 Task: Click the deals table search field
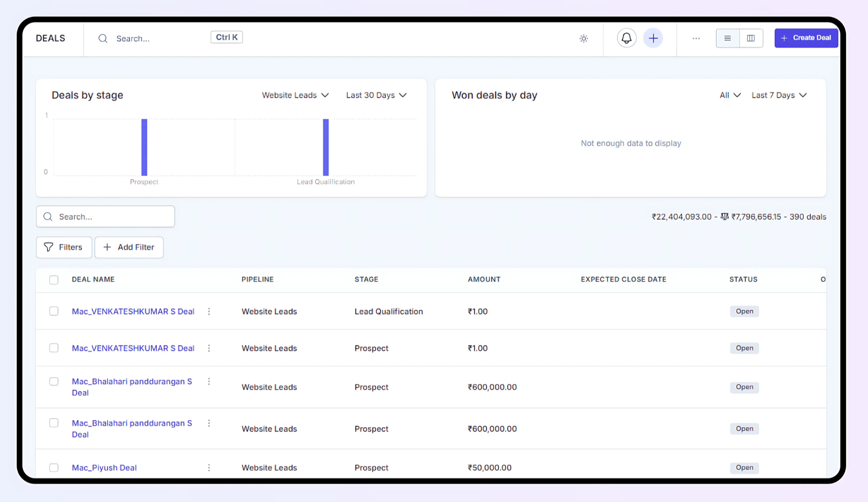click(106, 216)
